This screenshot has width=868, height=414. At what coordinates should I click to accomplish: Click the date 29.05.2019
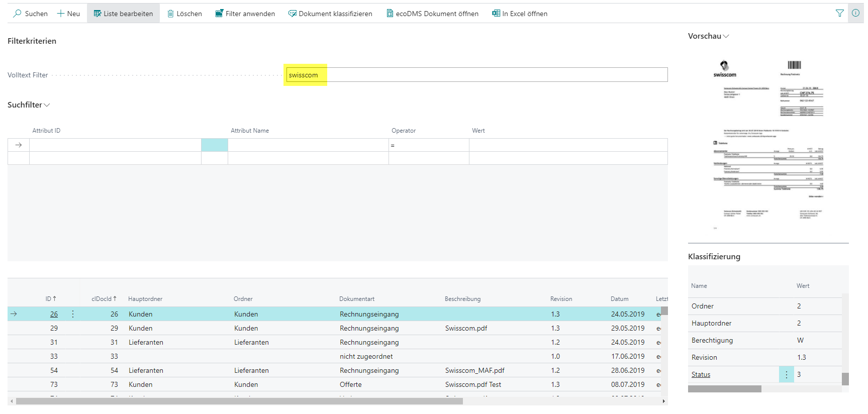click(628, 328)
